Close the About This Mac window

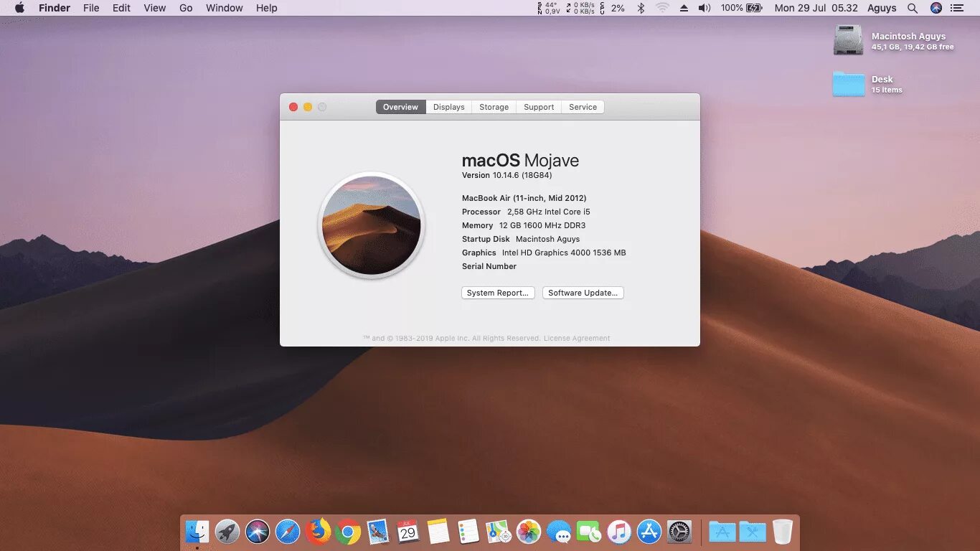click(293, 107)
